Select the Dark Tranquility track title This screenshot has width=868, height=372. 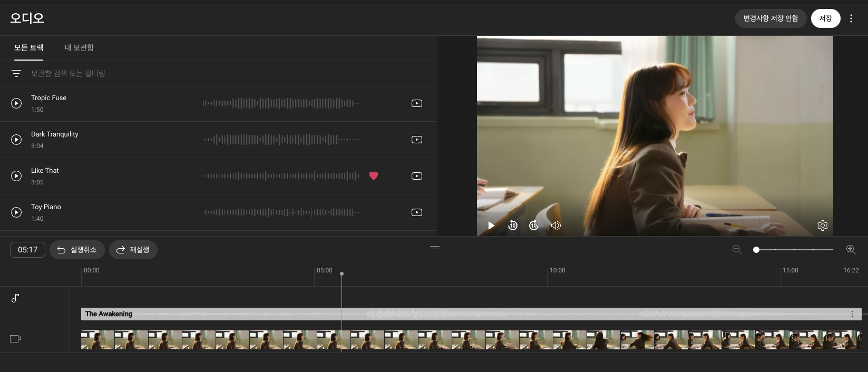pos(55,134)
